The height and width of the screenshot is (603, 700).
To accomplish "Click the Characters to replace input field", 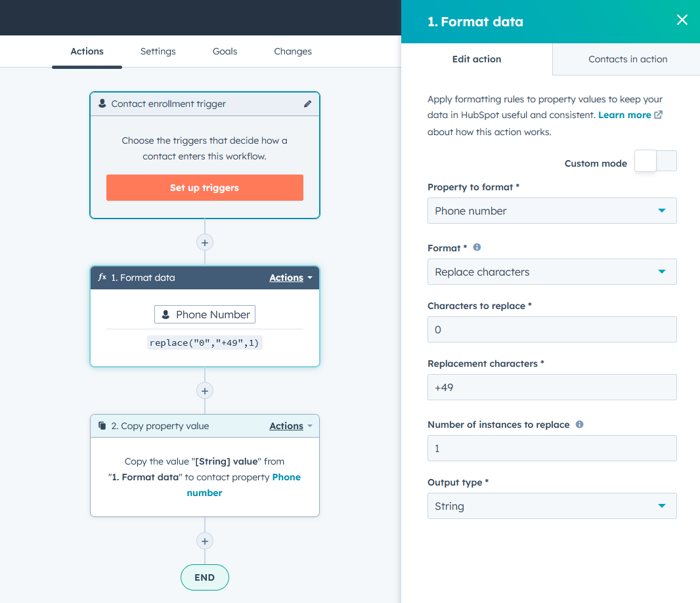I will pyautogui.click(x=552, y=329).
